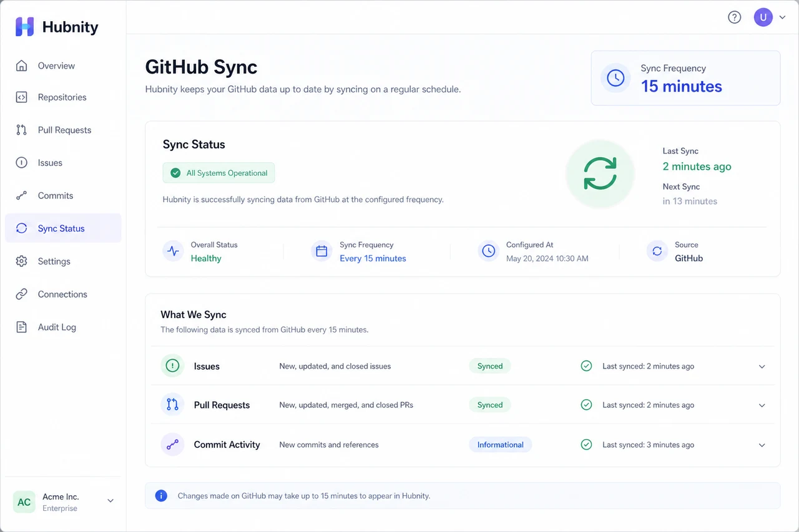Viewport: 799px width, 532px height.
Task: Click the Audit Log document icon
Action: (21, 327)
